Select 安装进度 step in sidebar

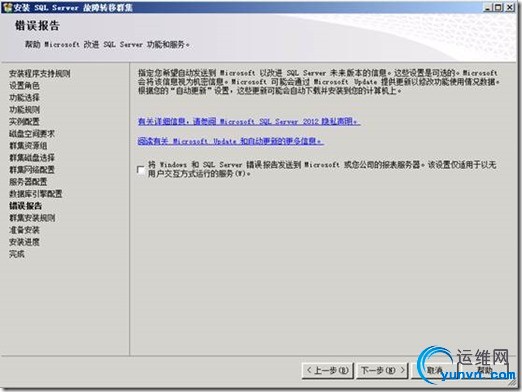24,242
